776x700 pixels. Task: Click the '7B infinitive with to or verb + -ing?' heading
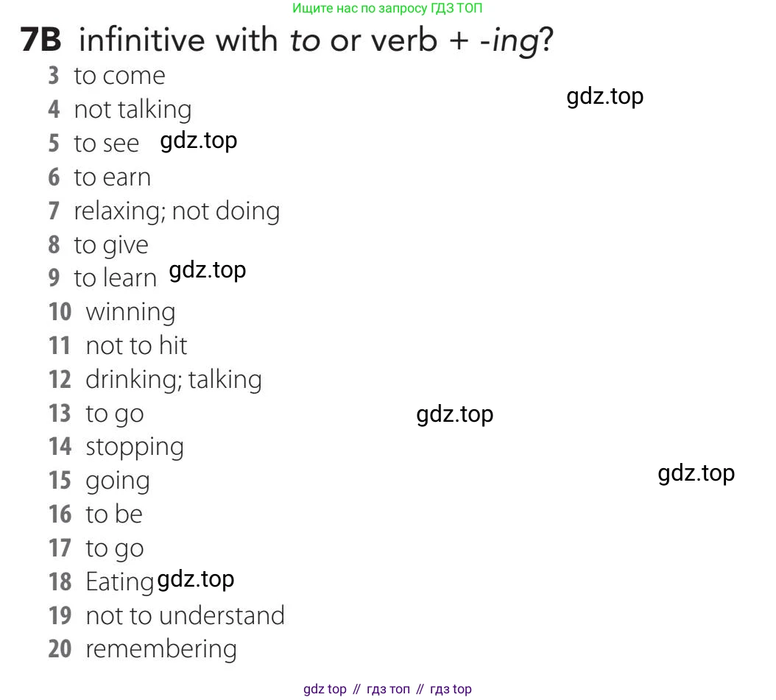click(287, 40)
